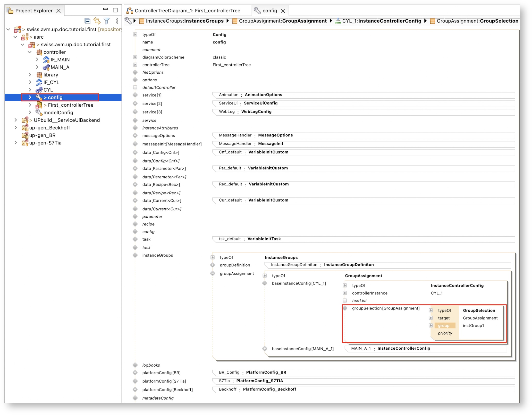Click diamond marker beside service[1]
Screen dimensions: 532x415
pos(135,95)
